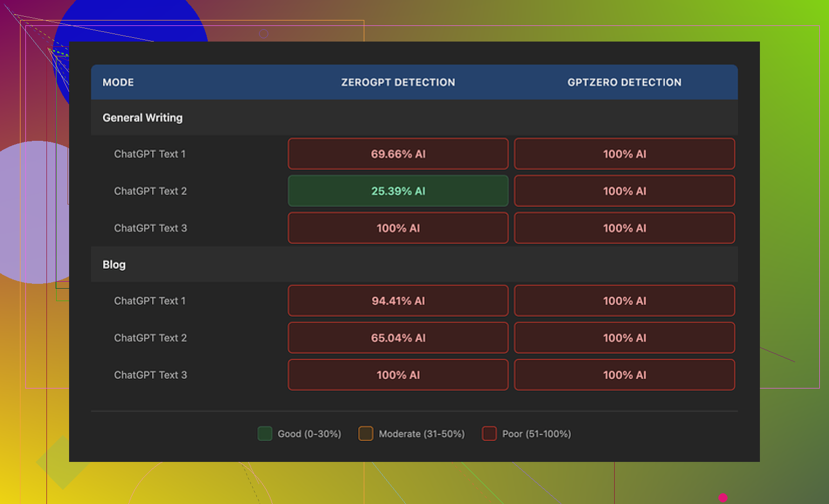The width and height of the screenshot is (829, 504).
Task: Click the Poor (51-100%) legend label
Action: pos(536,434)
